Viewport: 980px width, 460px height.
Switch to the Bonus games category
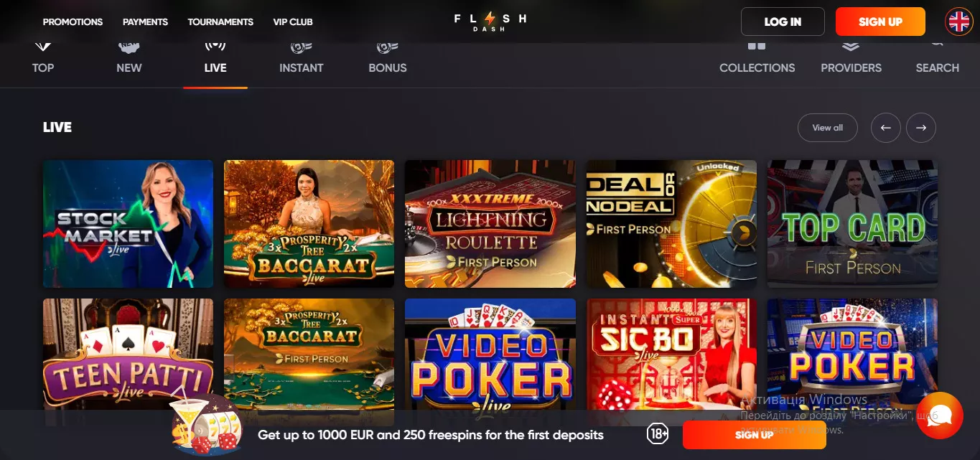tap(388, 57)
